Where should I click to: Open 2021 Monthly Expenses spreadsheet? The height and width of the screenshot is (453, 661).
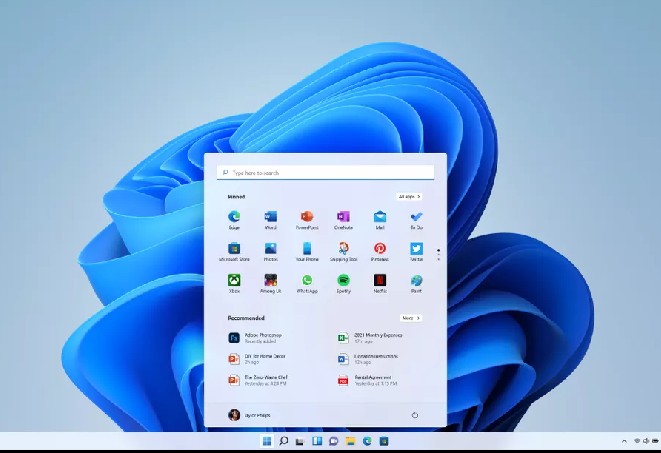point(370,338)
